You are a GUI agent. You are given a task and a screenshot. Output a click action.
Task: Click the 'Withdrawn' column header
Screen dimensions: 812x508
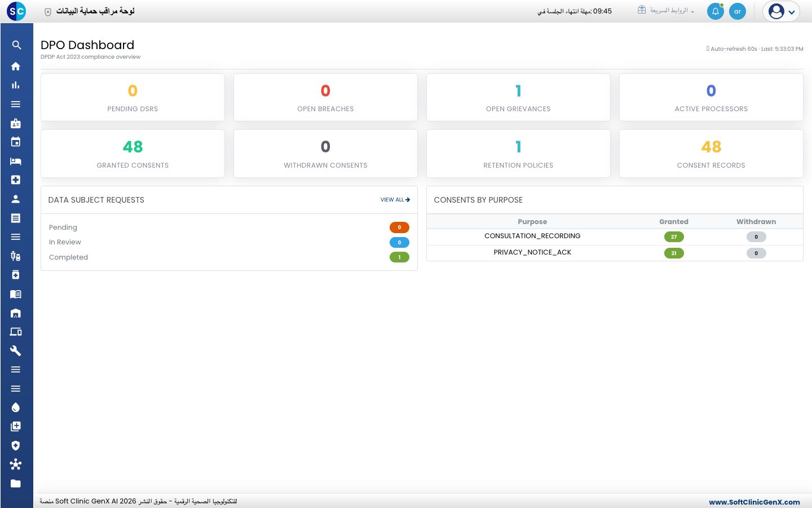[x=756, y=222]
